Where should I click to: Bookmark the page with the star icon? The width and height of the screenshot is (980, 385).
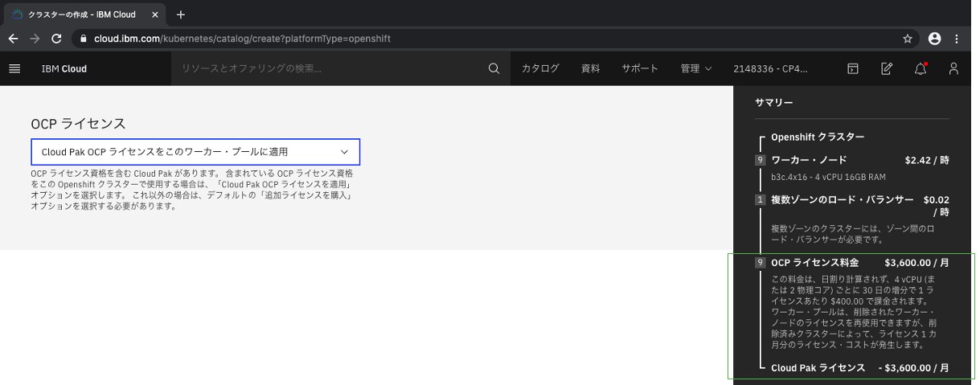coord(908,38)
